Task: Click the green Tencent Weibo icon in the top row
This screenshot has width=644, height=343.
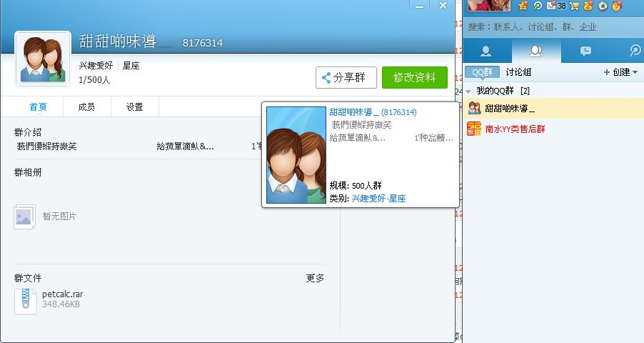Action: coord(537,6)
